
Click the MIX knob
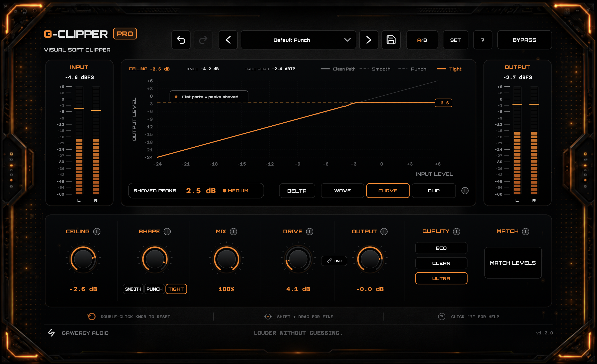[x=227, y=259]
